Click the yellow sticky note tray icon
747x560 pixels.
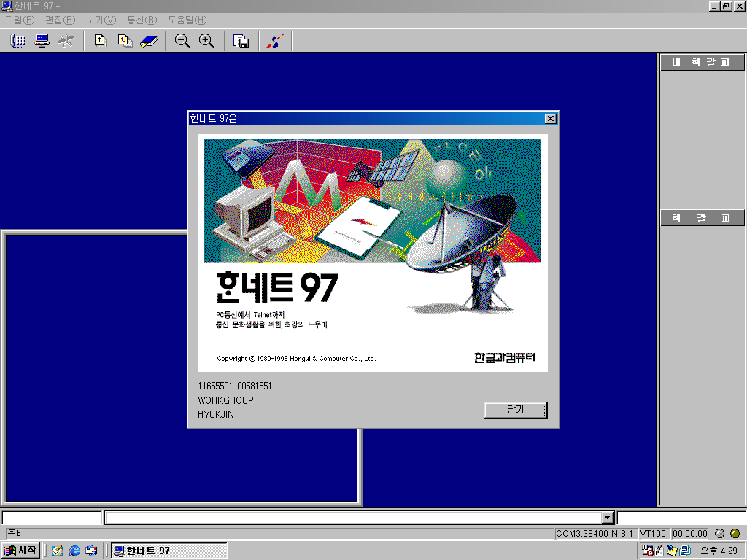click(672, 551)
